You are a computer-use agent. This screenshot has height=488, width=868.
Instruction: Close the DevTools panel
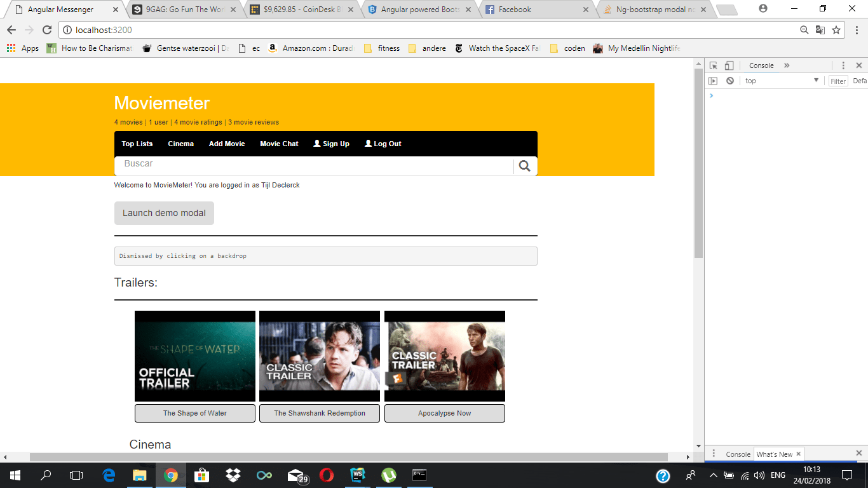[859, 65]
